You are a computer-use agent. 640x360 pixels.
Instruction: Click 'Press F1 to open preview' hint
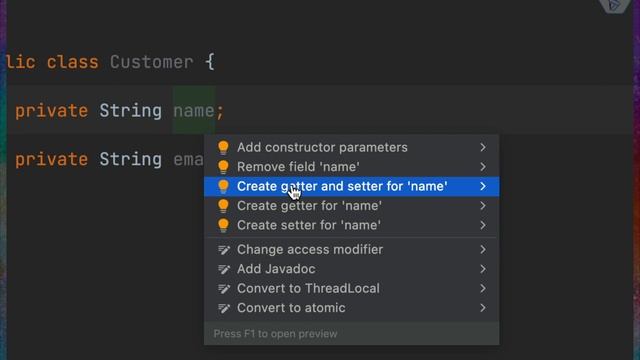pyautogui.click(x=276, y=334)
